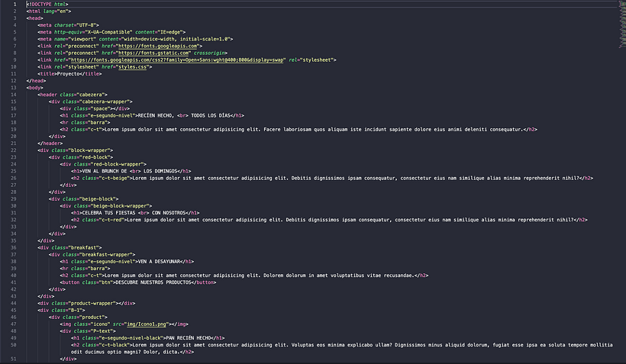Click the "P-text" class name
Screen dimensions: 626x364
102,331
